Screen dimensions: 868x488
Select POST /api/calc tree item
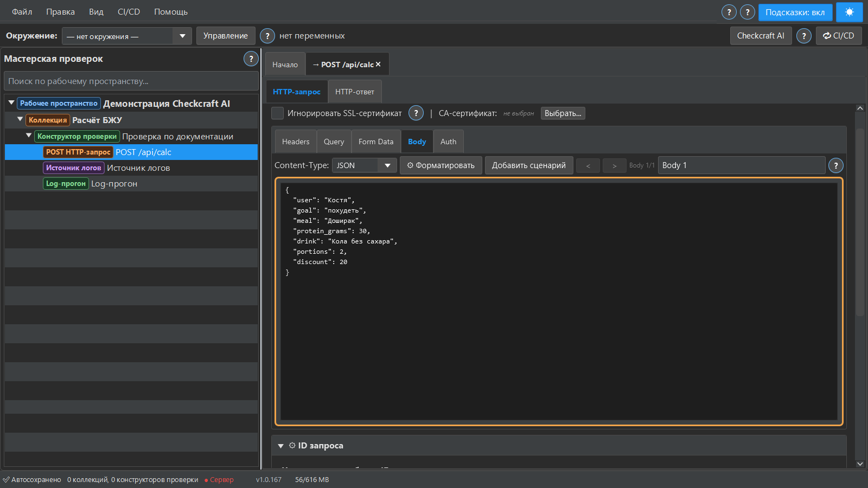tap(131, 152)
